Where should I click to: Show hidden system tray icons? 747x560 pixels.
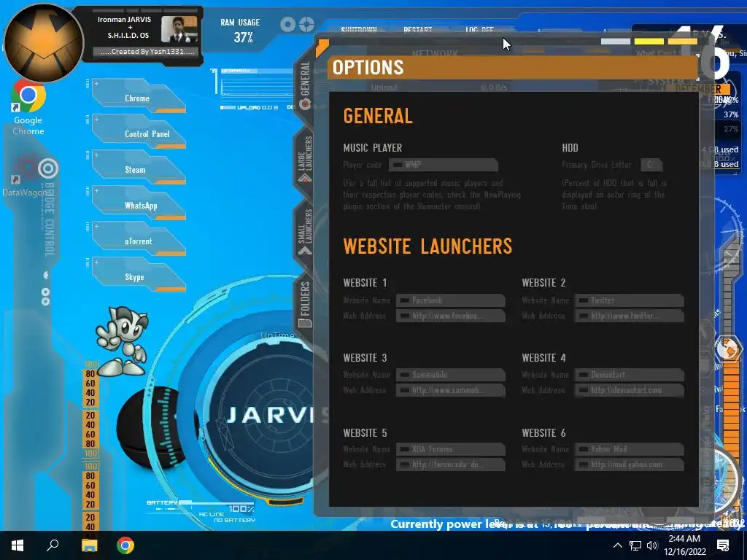(617, 545)
